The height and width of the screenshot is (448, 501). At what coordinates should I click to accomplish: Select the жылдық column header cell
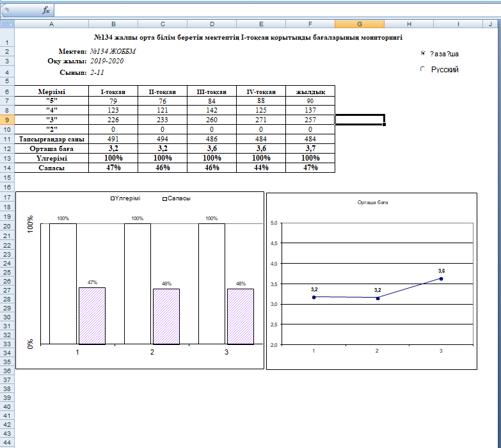(310, 92)
